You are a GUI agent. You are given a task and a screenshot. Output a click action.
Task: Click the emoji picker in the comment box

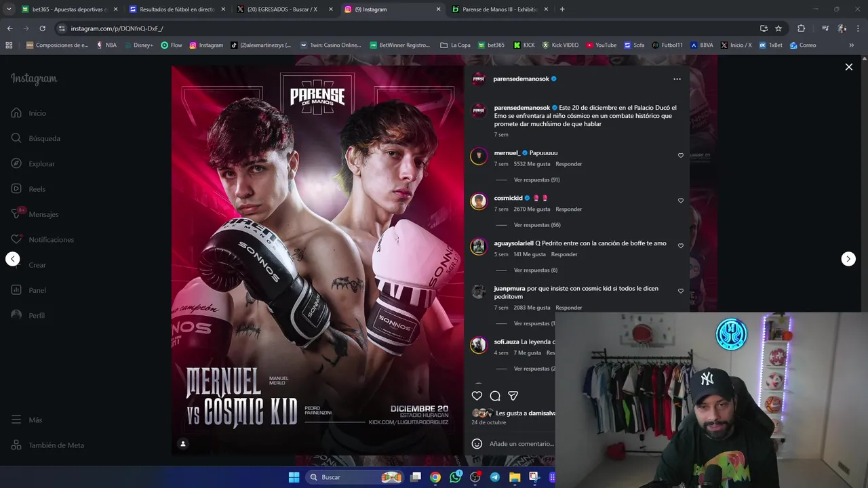tap(477, 444)
